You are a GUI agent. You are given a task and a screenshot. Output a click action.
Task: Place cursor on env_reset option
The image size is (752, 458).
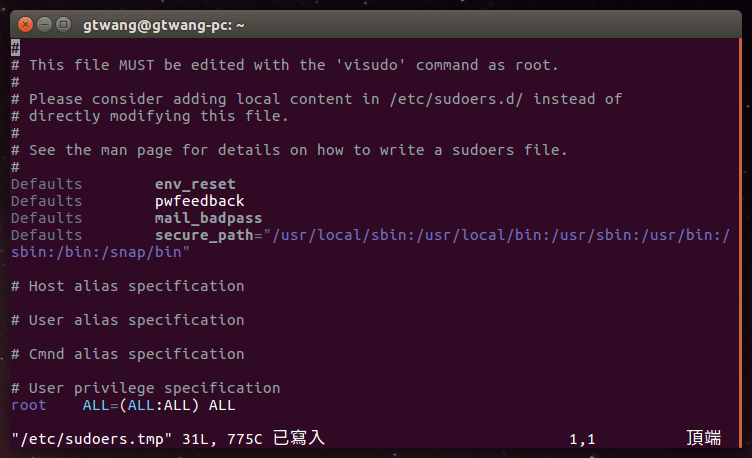(x=195, y=184)
